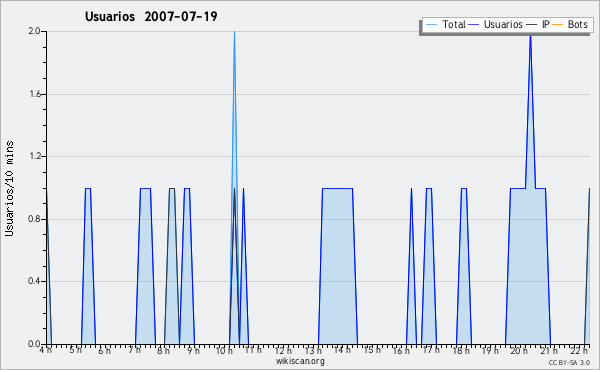
Task: Click the '4 h' x-axis label
Action: [46, 350]
